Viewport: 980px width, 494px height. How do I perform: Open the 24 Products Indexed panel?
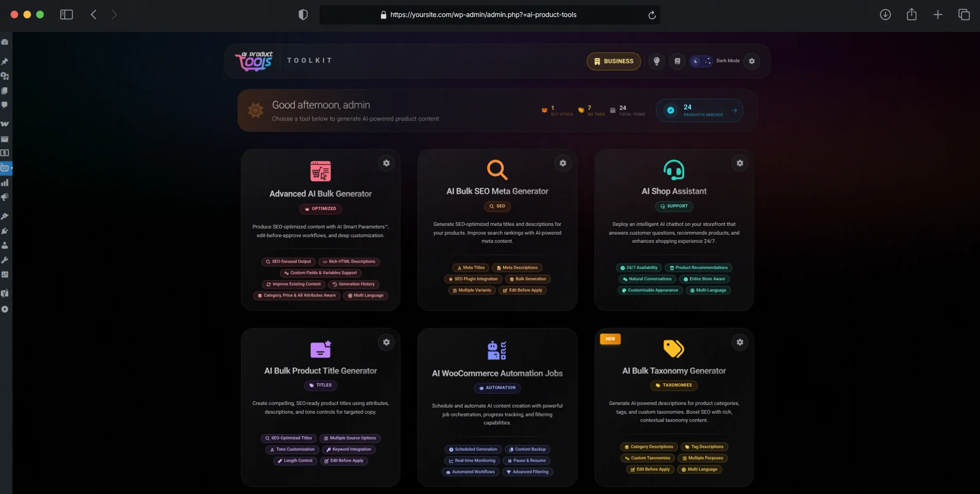click(x=699, y=111)
